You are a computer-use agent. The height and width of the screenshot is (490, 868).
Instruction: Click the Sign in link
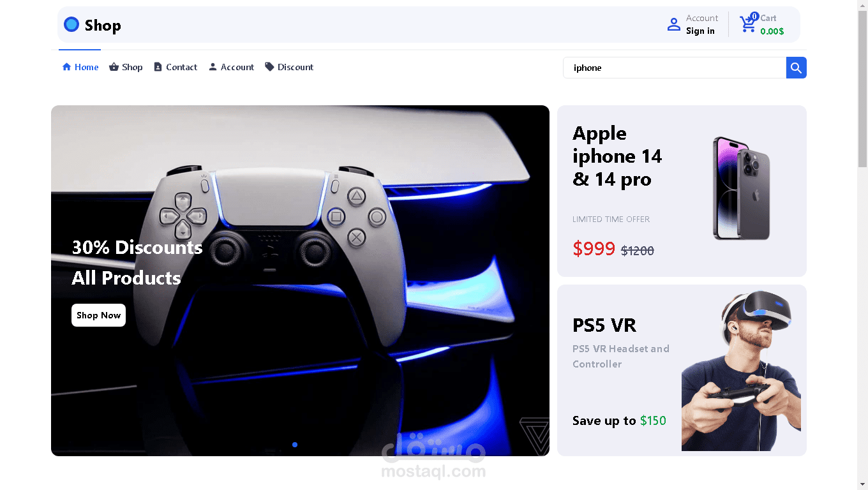(x=700, y=31)
